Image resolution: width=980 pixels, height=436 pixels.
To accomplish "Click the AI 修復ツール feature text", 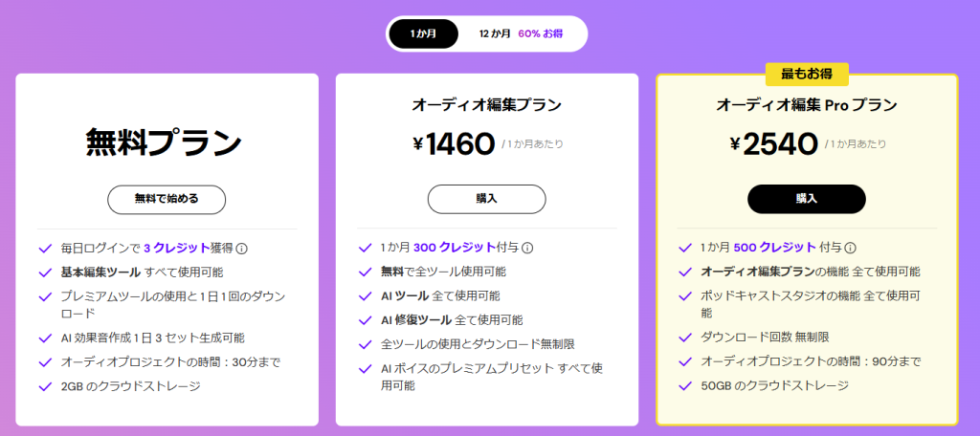I will pos(420,320).
